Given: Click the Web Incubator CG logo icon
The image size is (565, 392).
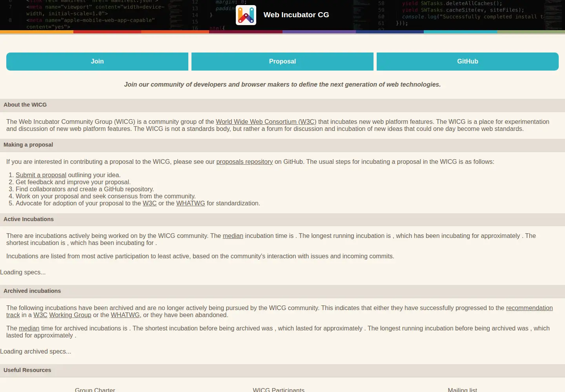Looking at the screenshot, I should coord(246,15).
